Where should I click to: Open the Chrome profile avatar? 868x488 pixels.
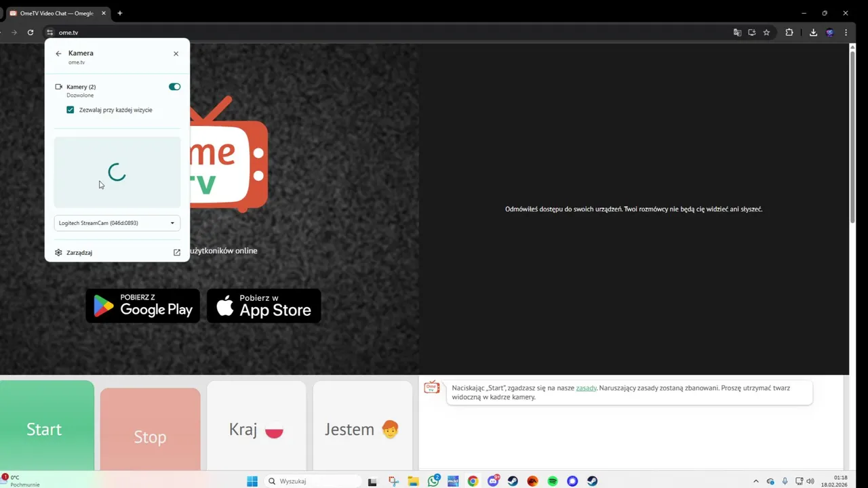pyautogui.click(x=829, y=33)
